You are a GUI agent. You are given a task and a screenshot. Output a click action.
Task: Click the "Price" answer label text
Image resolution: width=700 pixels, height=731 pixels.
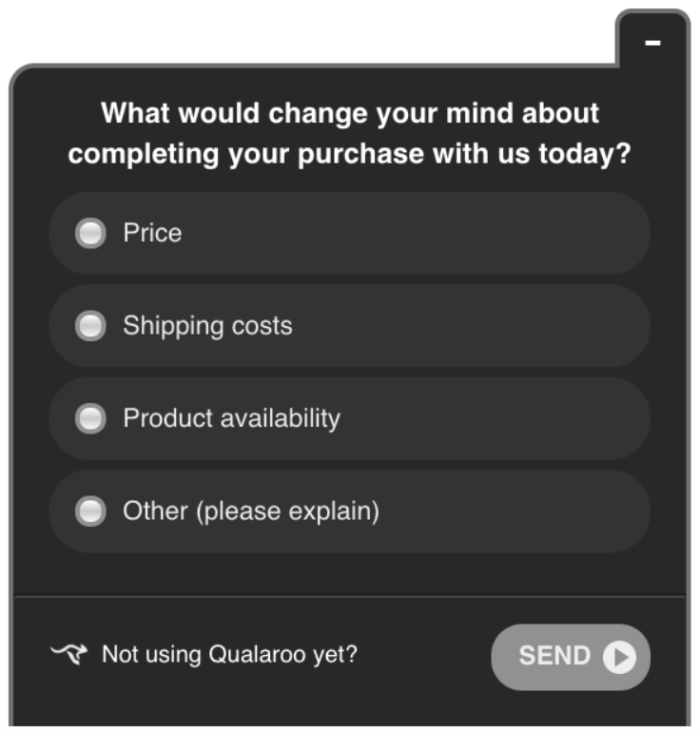pyautogui.click(x=152, y=233)
